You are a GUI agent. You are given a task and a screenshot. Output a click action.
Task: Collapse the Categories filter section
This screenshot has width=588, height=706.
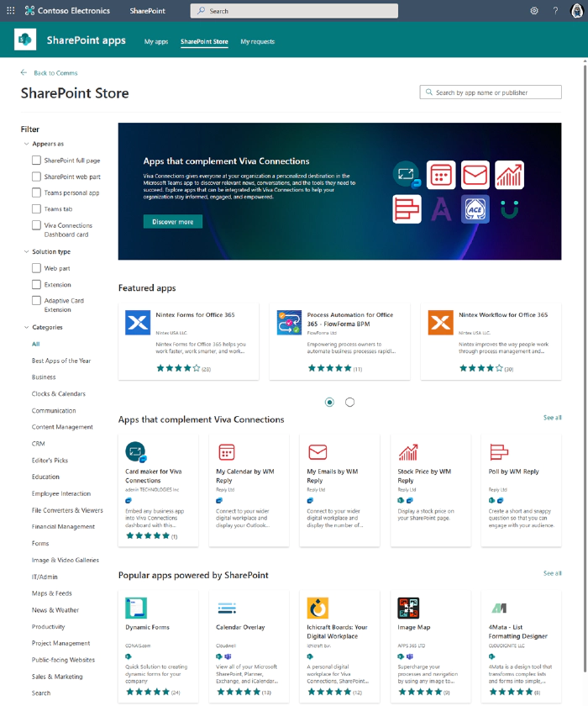coord(26,327)
